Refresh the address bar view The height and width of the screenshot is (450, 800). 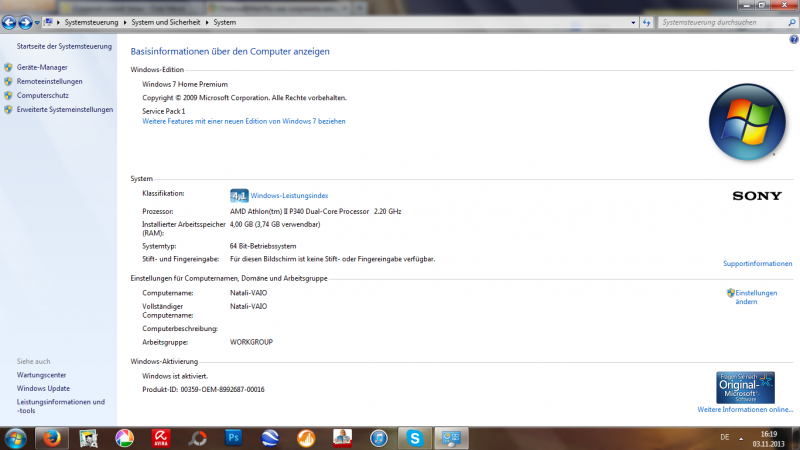tap(646, 22)
